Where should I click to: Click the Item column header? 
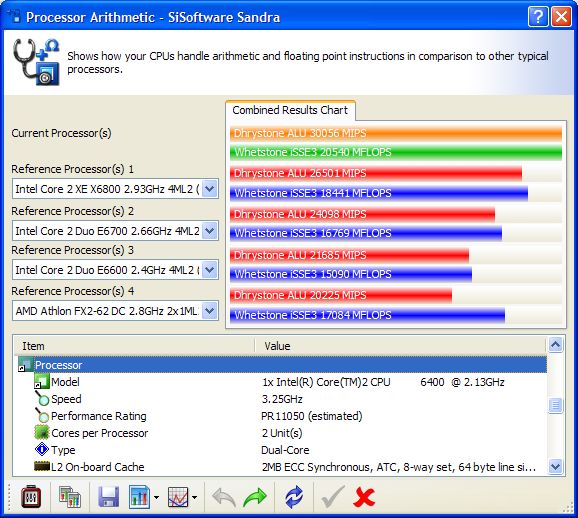(x=135, y=346)
